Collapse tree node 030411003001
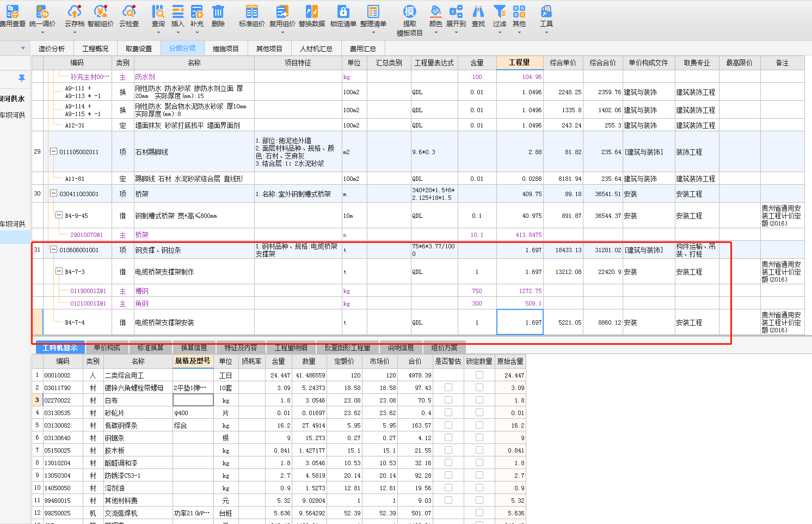The height and width of the screenshot is (524, 812). click(53, 193)
